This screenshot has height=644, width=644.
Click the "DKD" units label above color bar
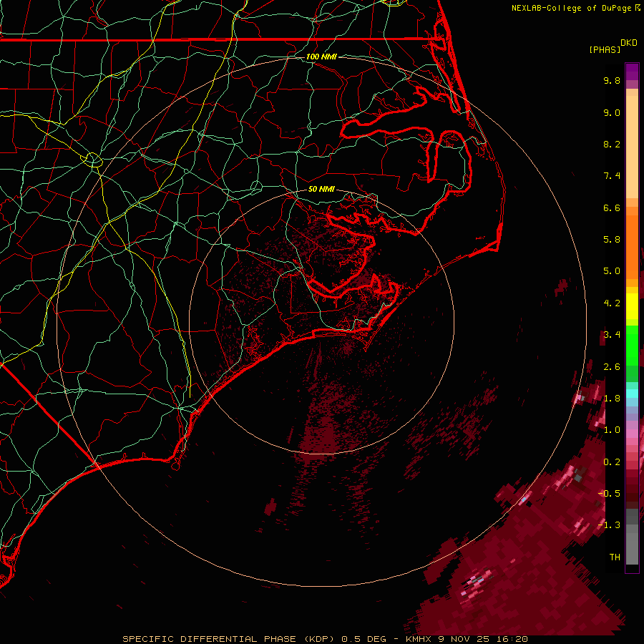pyautogui.click(x=629, y=43)
